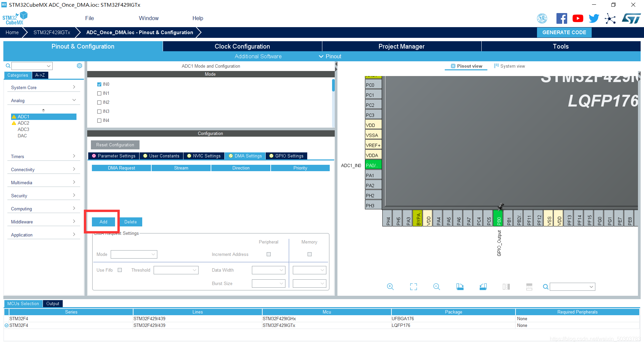Image resolution: width=644 pixels, height=345 pixels.
Task: Select DAC in the Analog list
Action: coord(22,136)
